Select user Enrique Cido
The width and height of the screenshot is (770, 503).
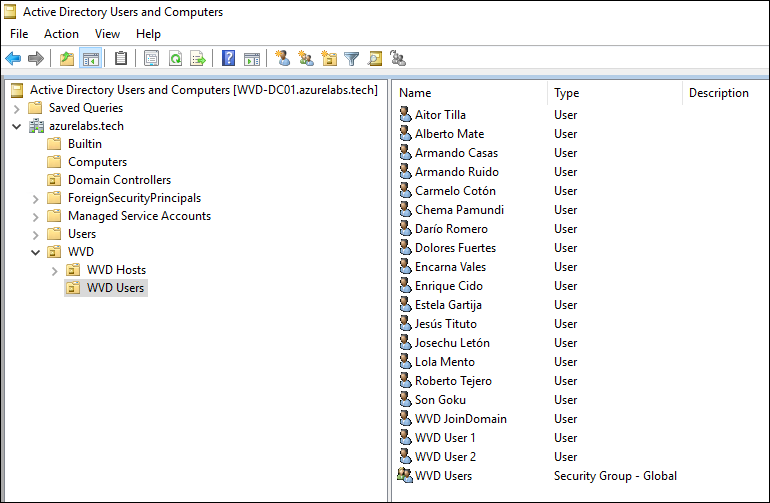click(x=449, y=285)
